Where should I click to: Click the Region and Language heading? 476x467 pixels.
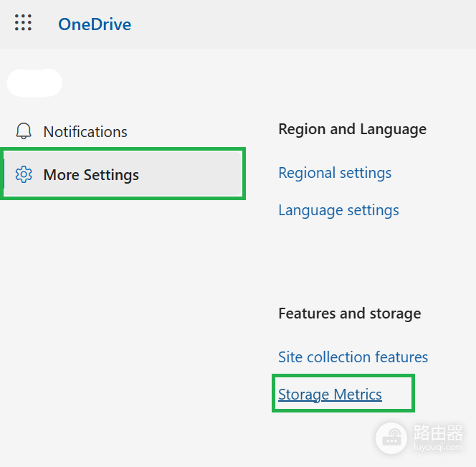coord(353,129)
